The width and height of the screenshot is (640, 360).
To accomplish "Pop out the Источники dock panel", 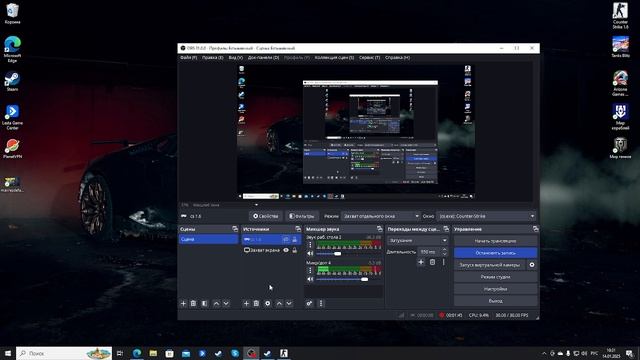I will [x=298, y=229].
